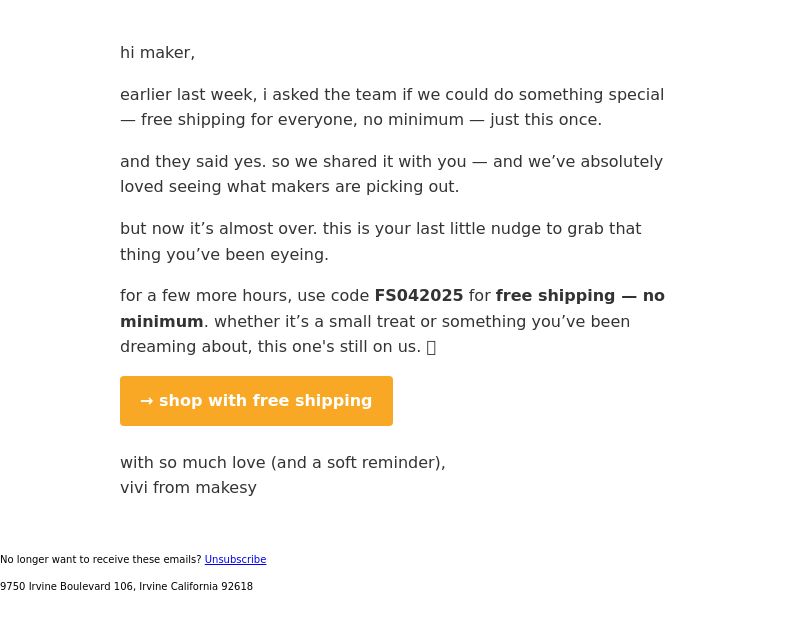This screenshot has width=800, height=630.
Task: Click the 'earlier last week' sentence start
Action: [x=186, y=95]
